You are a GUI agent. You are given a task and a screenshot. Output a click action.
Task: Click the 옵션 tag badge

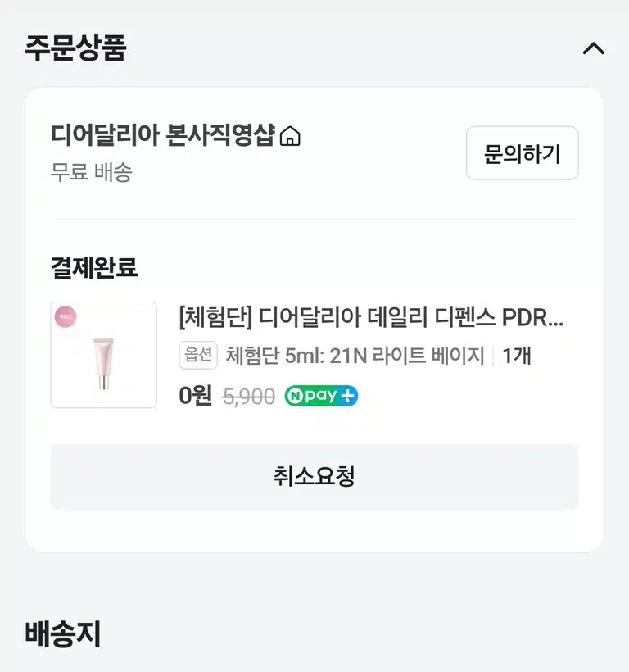coord(198,356)
